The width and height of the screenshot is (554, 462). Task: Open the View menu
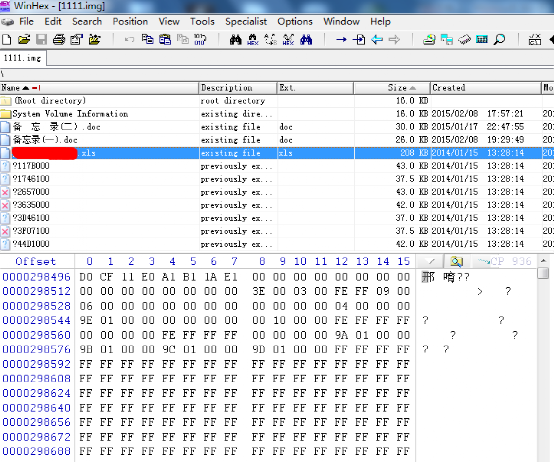point(169,22)
